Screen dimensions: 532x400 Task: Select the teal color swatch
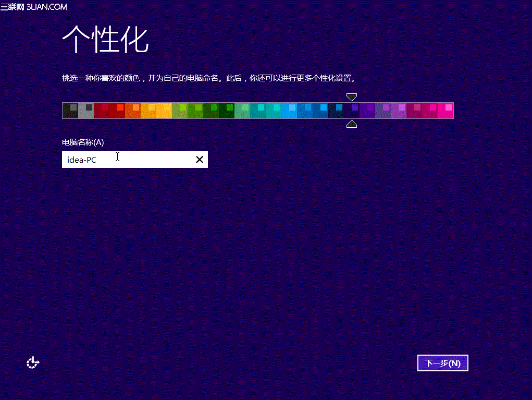258,111
